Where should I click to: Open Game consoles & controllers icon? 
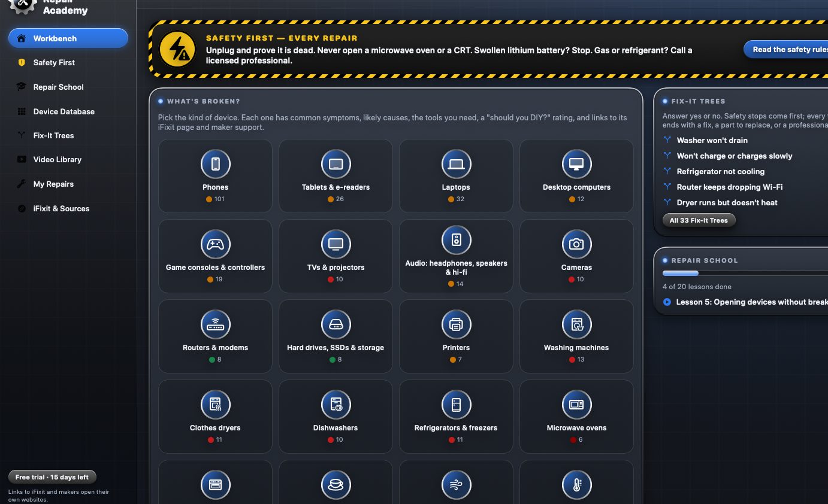click(216, 244)
